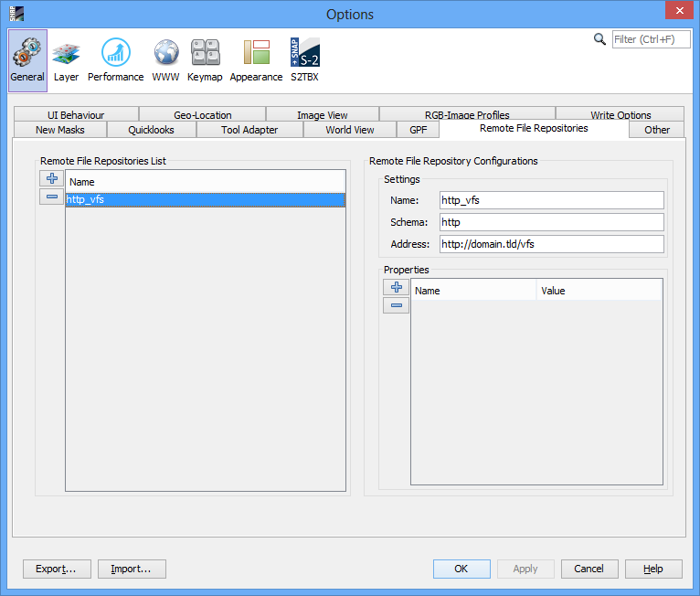This screenshot has height=596, width=700.
Task: Switch to the Other tab
Action: [x=657, y=130]
